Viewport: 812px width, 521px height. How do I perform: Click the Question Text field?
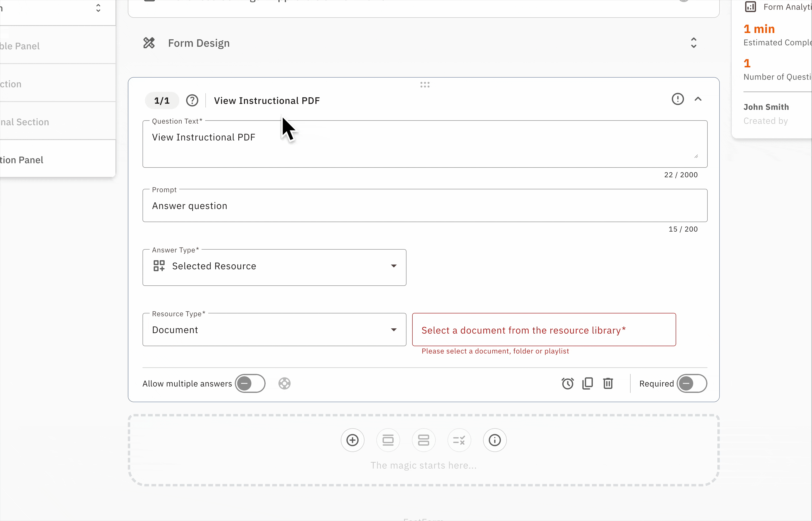(x=425, y=144)
